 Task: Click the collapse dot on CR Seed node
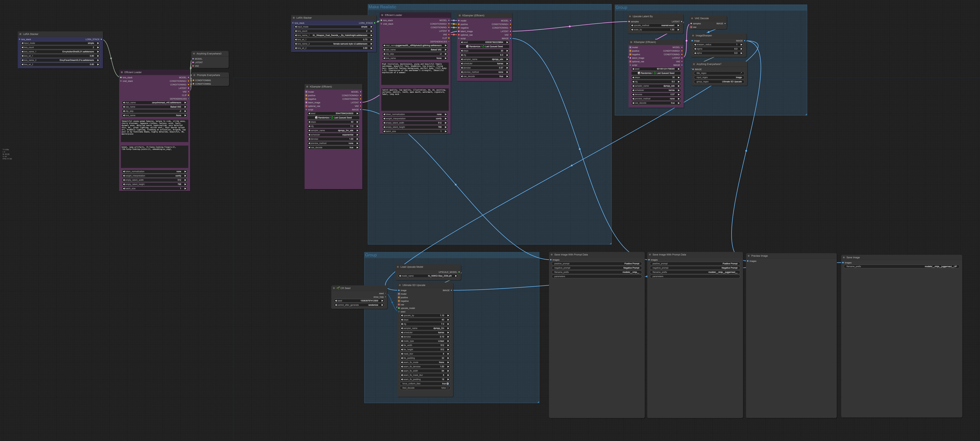click(x=334, y=288)
